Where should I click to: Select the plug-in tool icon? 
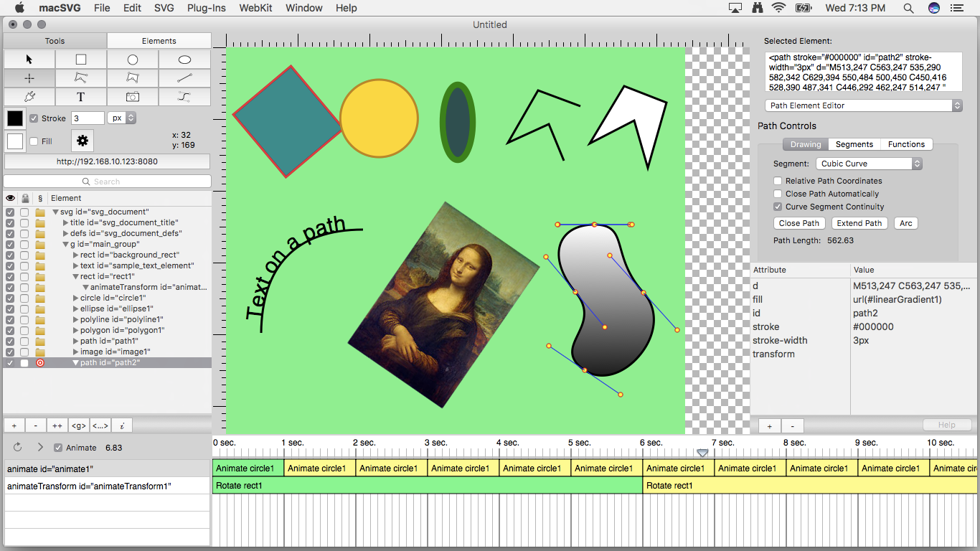tap(29, 97)
